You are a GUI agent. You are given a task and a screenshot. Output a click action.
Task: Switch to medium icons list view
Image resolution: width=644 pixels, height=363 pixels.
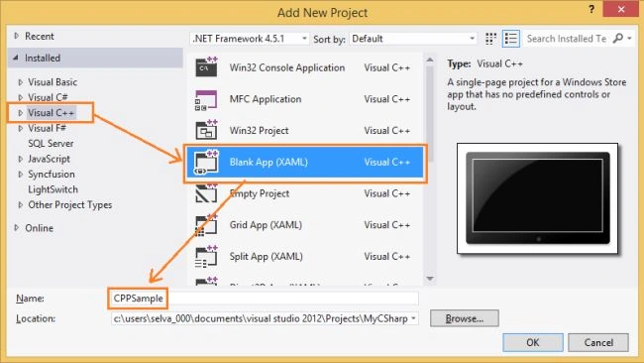pos(511,39)
